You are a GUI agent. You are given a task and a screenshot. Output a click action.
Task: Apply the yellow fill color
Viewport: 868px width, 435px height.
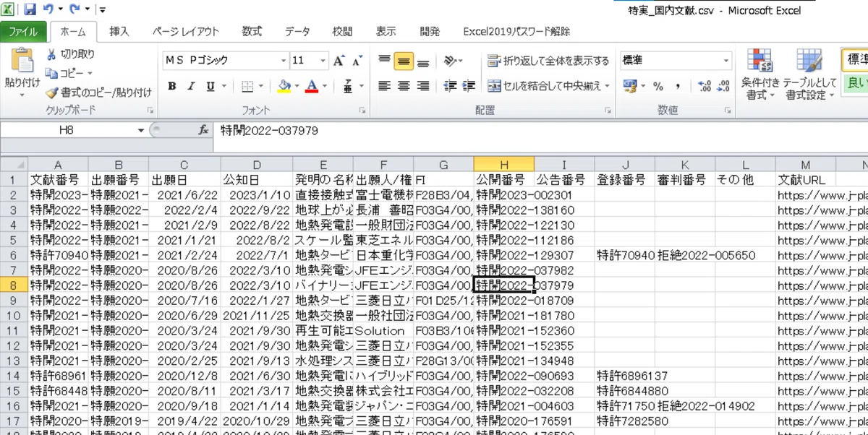(x=285, y=86)
